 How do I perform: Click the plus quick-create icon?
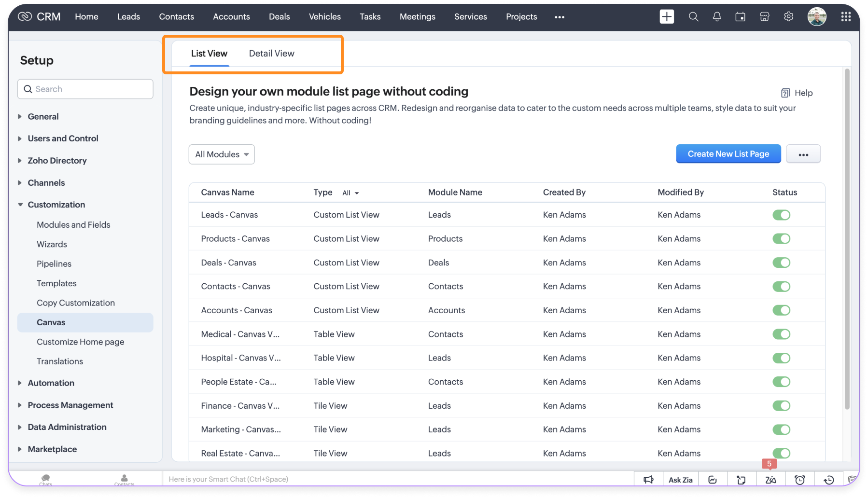[667, 16]
